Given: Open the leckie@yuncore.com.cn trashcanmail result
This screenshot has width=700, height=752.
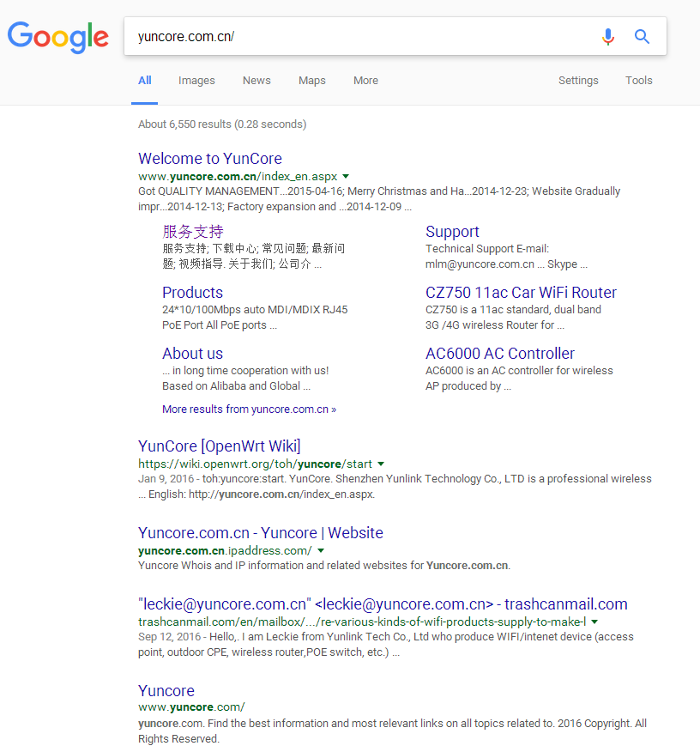Looking at the screenshot, I should pyautogui.click(x=383, y=604).
